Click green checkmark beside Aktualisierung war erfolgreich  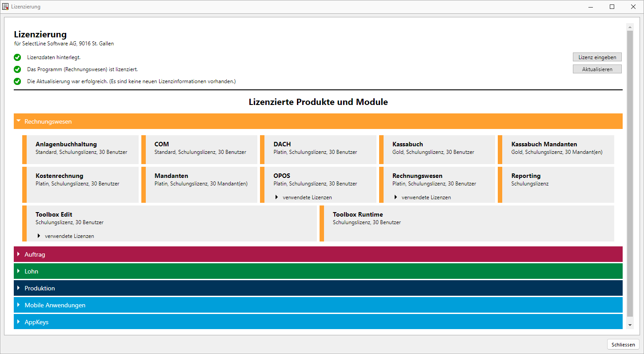(17, 81)
